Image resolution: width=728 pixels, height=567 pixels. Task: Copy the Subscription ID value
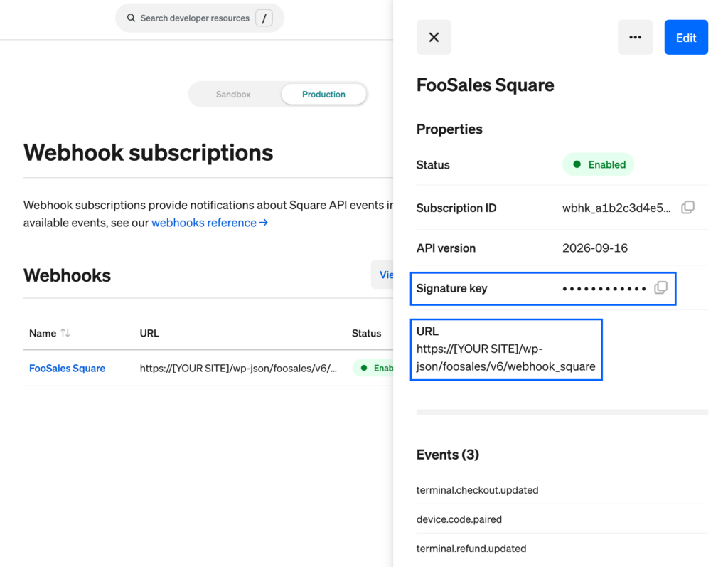687,207
